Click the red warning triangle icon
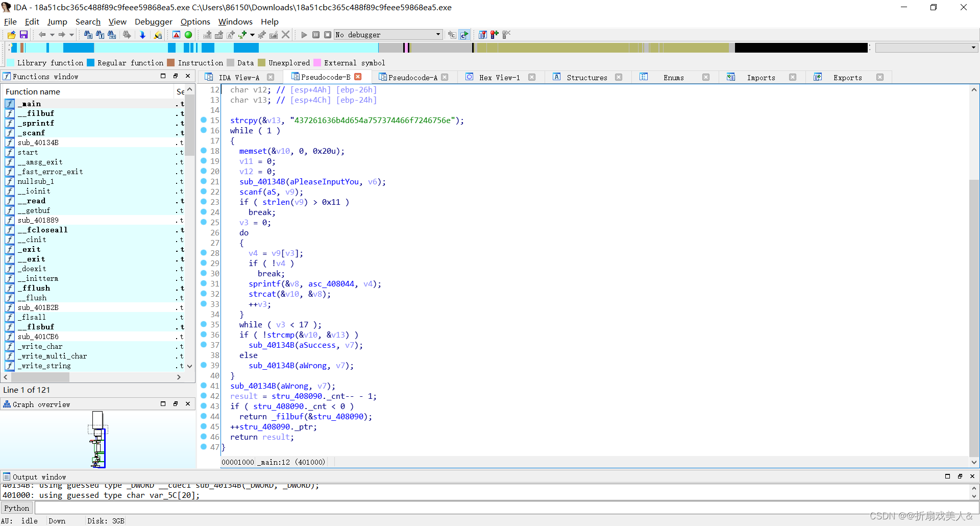The width and height of the screenshot is (980, 526). pos(176,35)
